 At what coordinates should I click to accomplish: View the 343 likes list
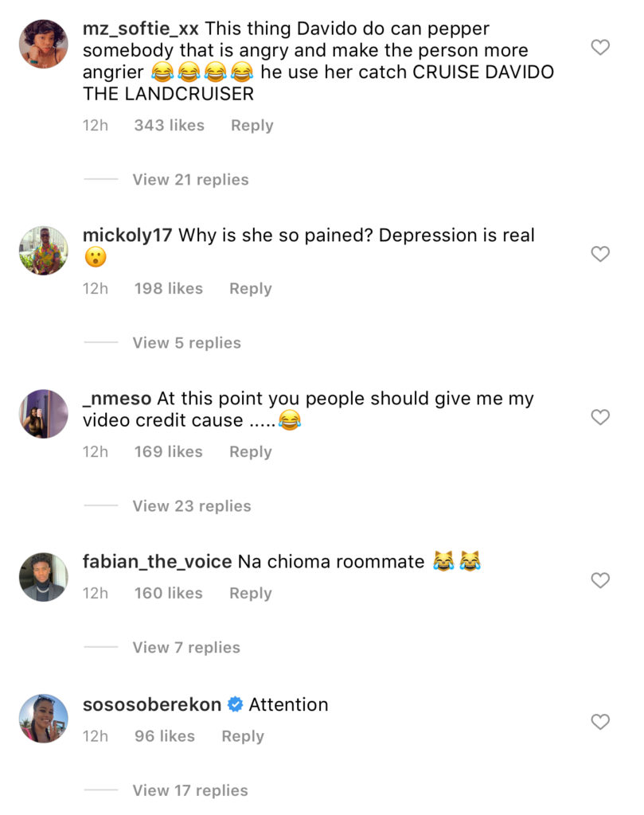click(169, 126)
